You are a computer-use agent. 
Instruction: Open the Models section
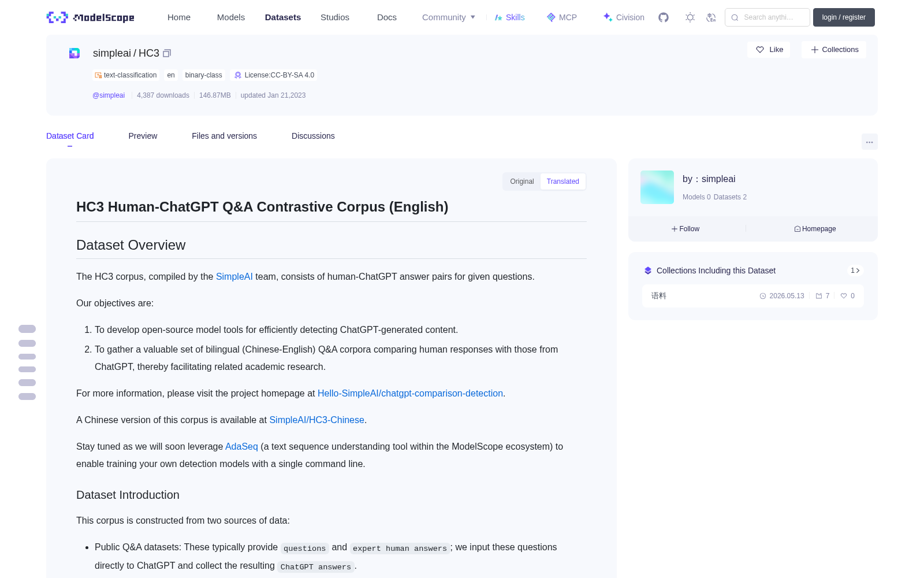(231, 17)
